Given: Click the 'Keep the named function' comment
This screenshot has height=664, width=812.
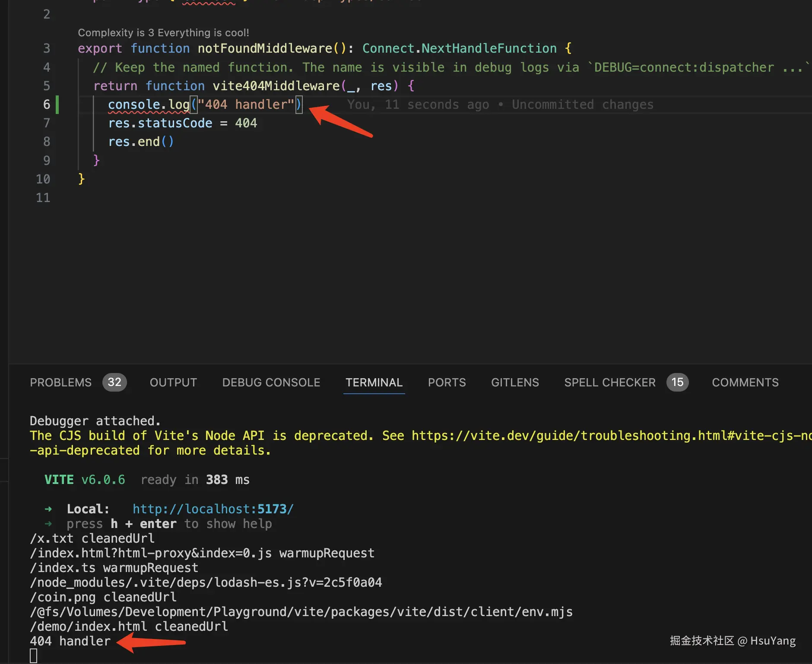Looking at the screenshot, I should tap(451, 67).
